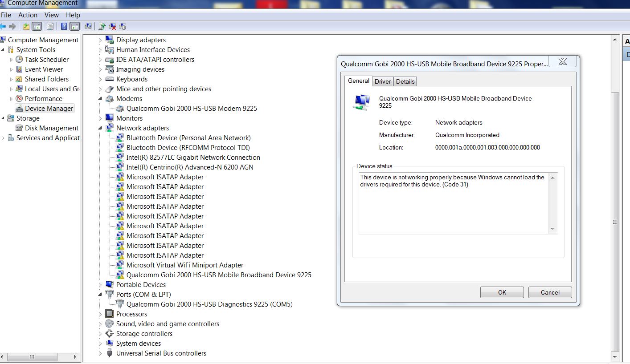Image resolution: width=630 pixels, height=364 pixels.
Task: Click the Uninstall device toolbar icon
Action: (112, 26)
